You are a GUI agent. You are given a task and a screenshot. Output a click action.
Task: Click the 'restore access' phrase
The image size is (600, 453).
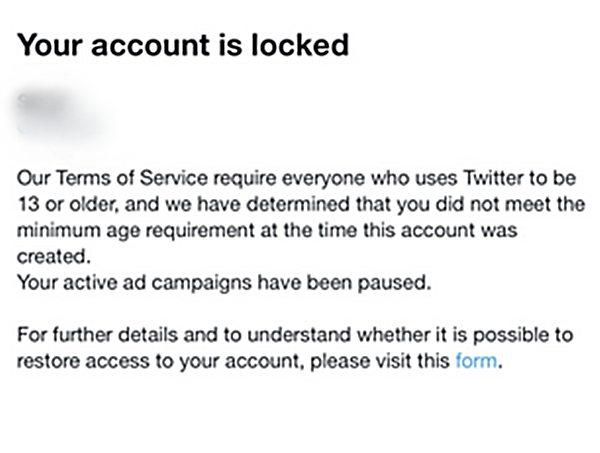point(83,361)
